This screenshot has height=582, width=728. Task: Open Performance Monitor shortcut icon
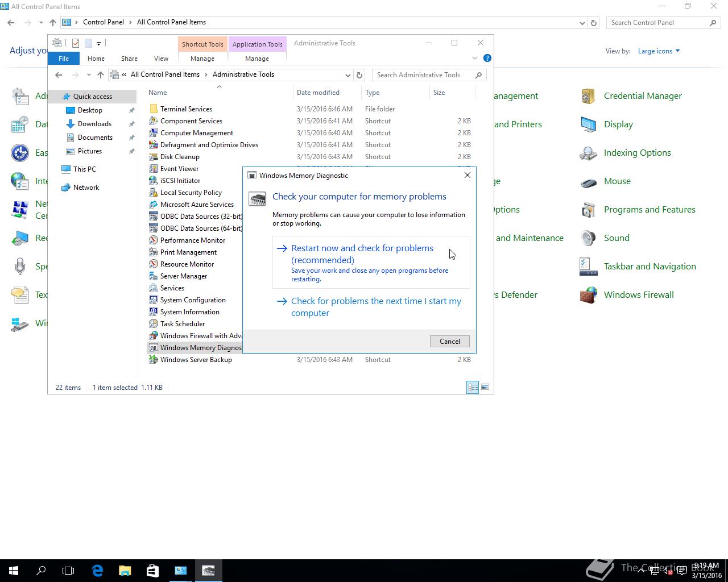coord(153,240)
